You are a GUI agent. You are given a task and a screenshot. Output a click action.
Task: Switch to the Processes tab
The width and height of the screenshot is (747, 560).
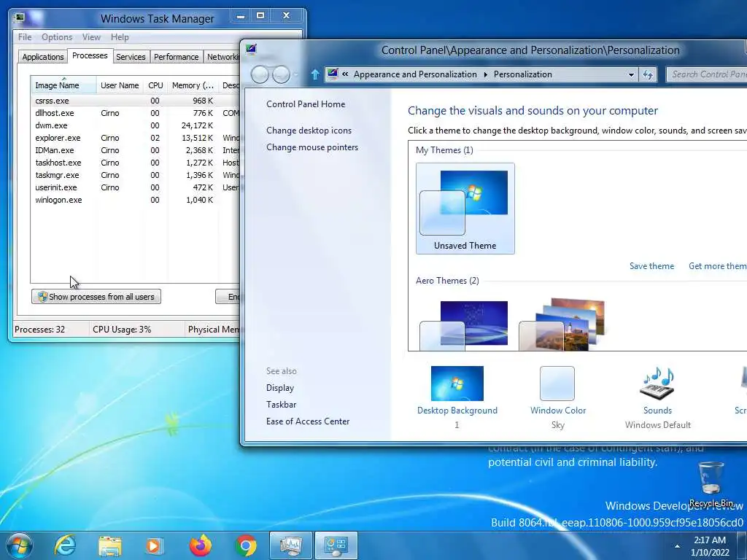click(90, 55)
